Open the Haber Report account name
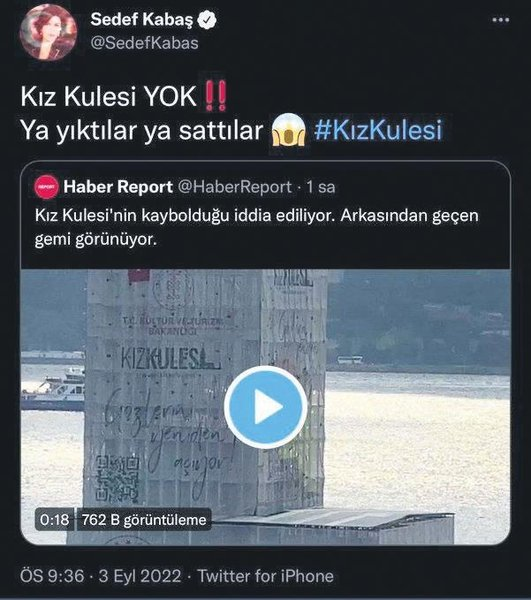This screenshot has height=600, width=531. 118,187
